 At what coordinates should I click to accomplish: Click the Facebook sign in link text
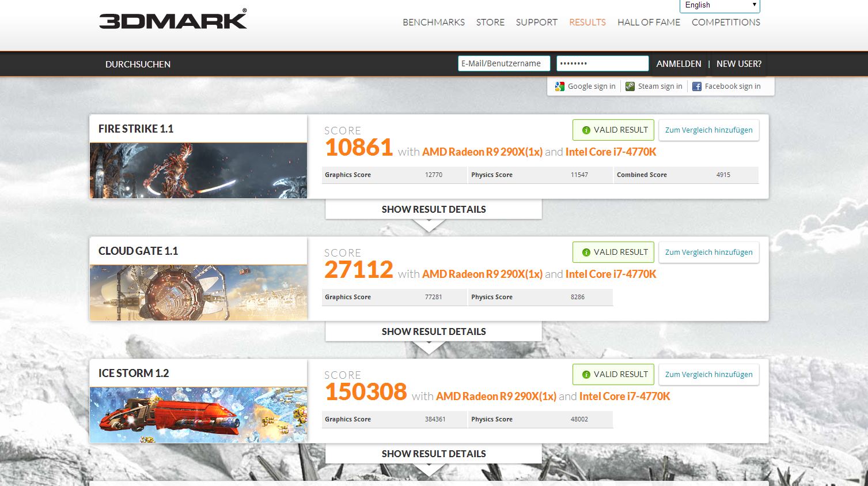coord(733,86)
